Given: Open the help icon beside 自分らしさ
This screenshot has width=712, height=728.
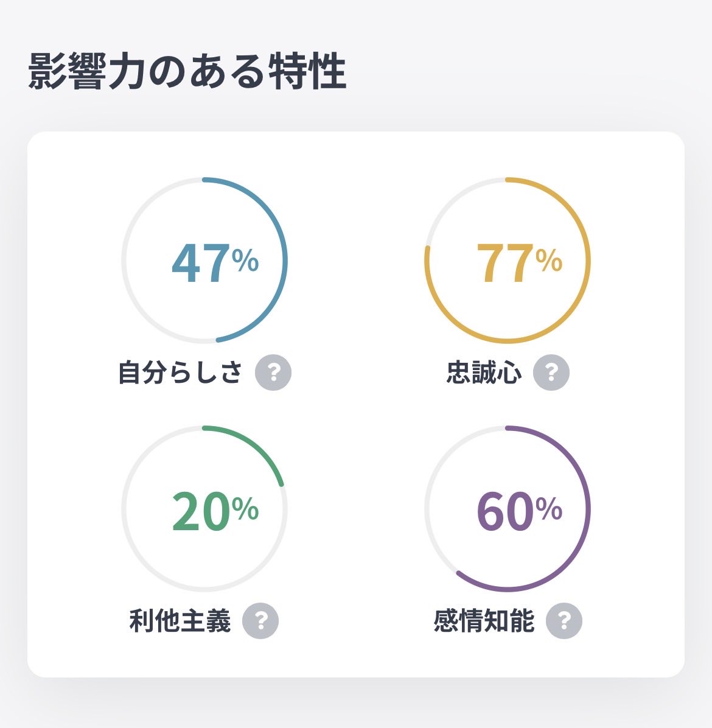Looking at the screenshot, I should [273, 373].
